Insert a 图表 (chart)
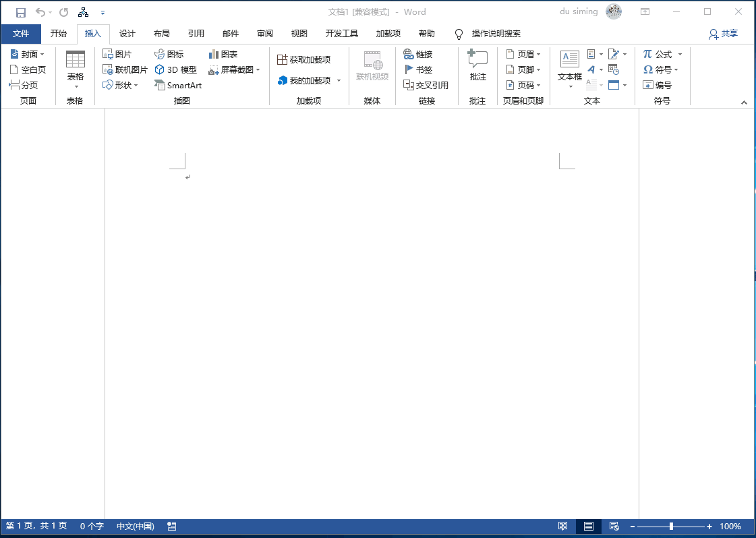The image size is (756, 538). pos(223,55)
